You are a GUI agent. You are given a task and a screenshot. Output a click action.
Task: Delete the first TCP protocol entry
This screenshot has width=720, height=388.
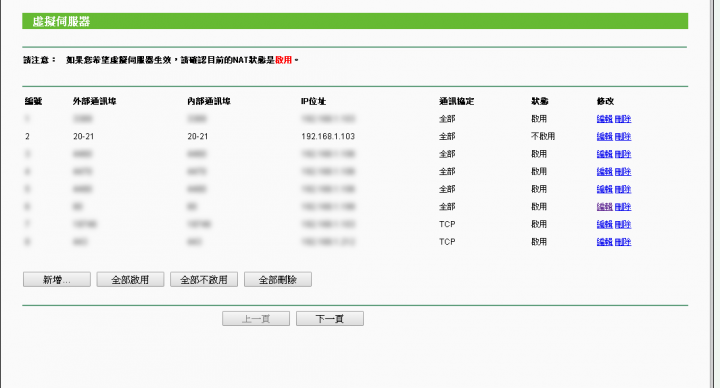point(623,224)
